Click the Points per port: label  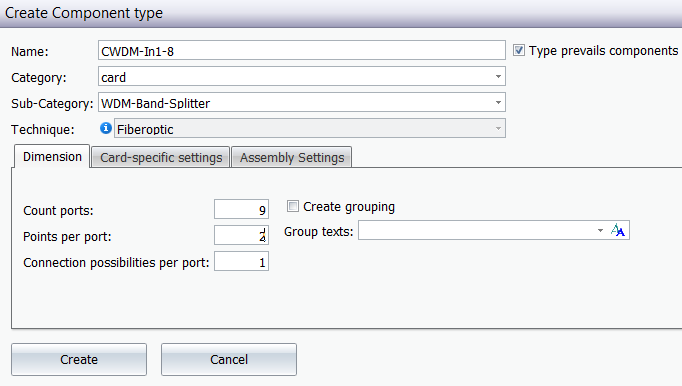click(67, 236)
